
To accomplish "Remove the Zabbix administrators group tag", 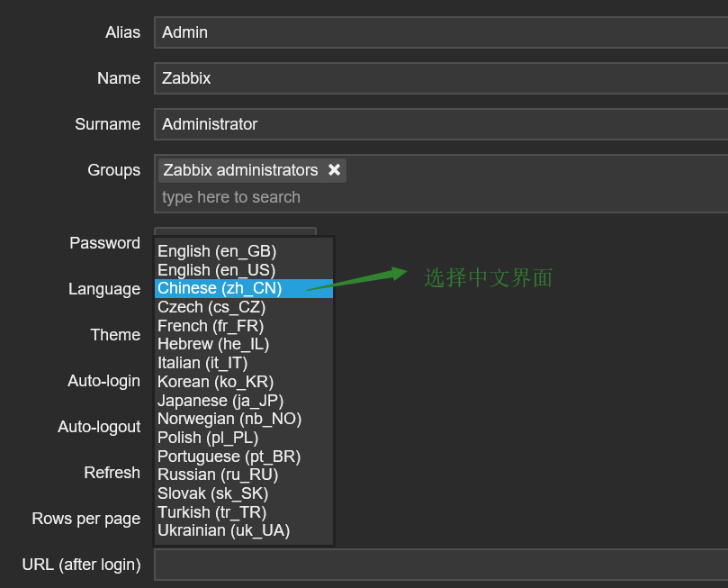I will click(x=334, y=169).
